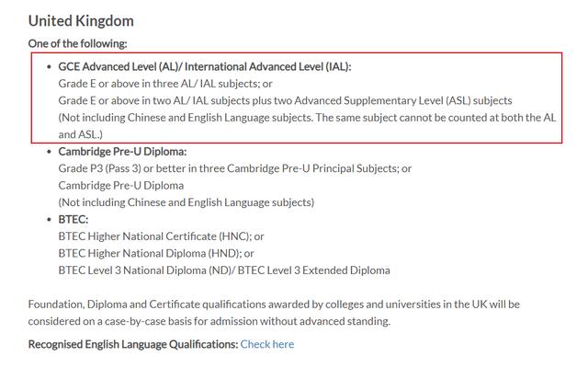Open the "Check here" link
Screen dimensions: 588x368
coord(267,344)
